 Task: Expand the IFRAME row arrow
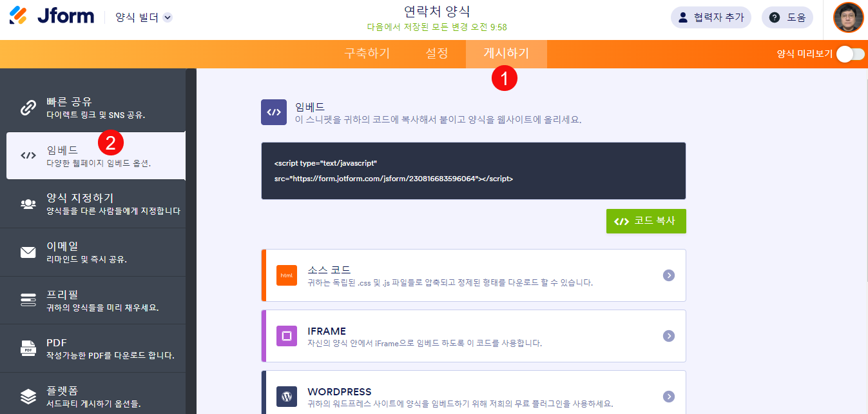(x=669, y=336)
